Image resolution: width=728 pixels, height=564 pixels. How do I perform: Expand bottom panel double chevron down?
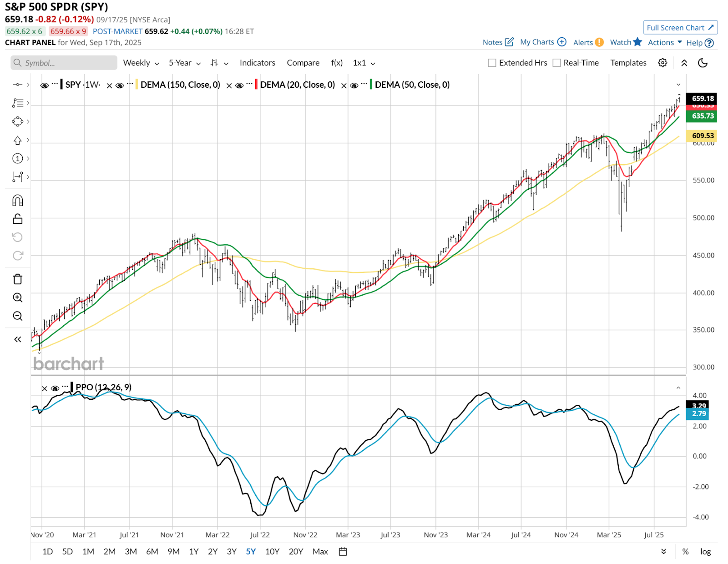[x=663, y=552]
